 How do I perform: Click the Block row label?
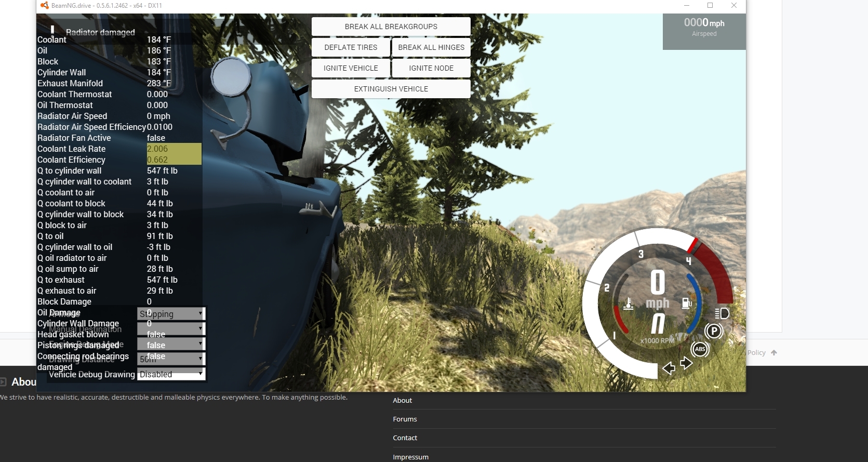point(48,61)
